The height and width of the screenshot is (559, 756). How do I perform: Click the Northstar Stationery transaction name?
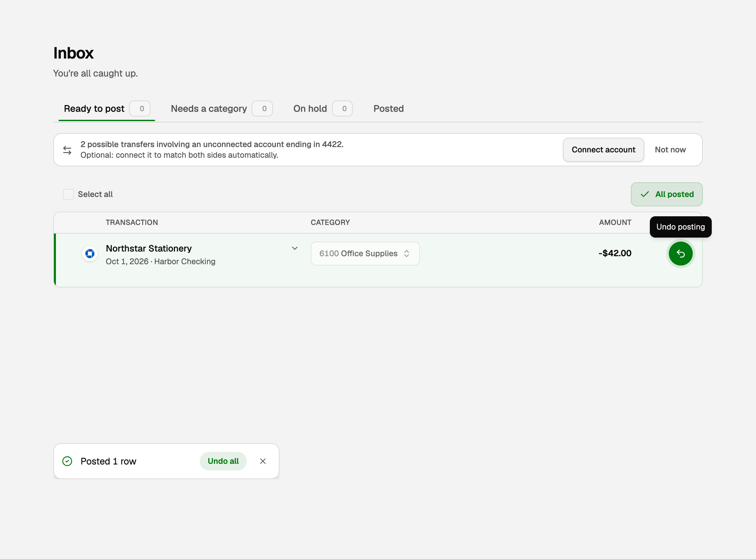click(148, 248)
